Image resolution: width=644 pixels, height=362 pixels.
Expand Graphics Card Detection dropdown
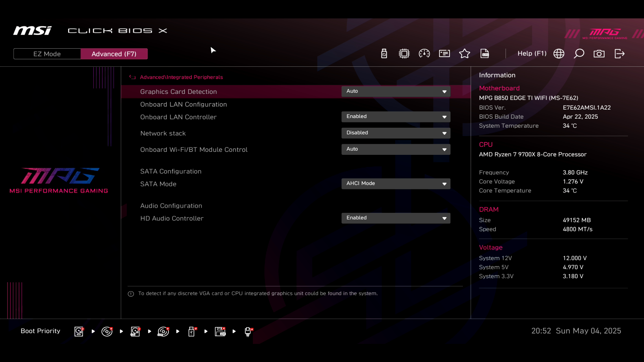click(396, 92)
